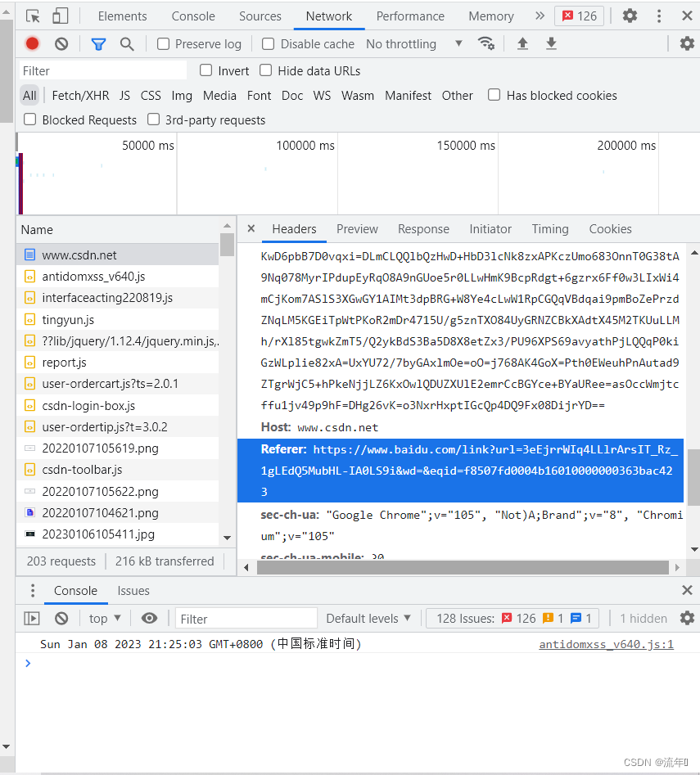Switch to the Elements tab
This screenshot has width=700, height=775.
click(x=122, y=16)
